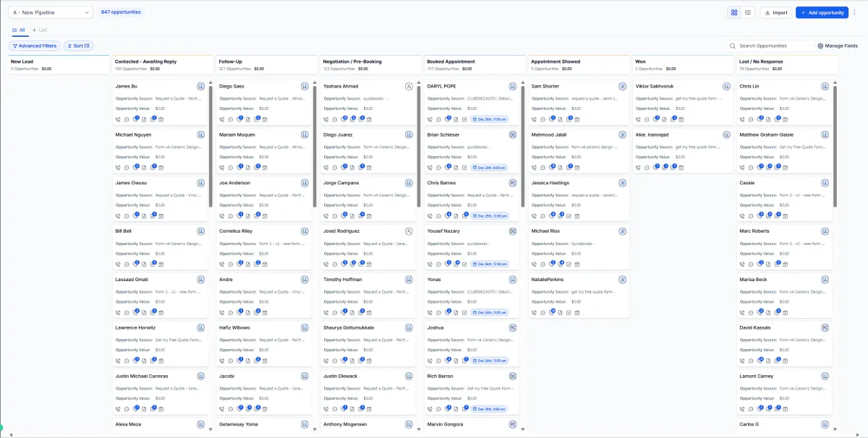The width and height of the screenshot is (868, 438).
Task: Open conversation icon on Diego Saez card
Action: click(x=231, y=119)
